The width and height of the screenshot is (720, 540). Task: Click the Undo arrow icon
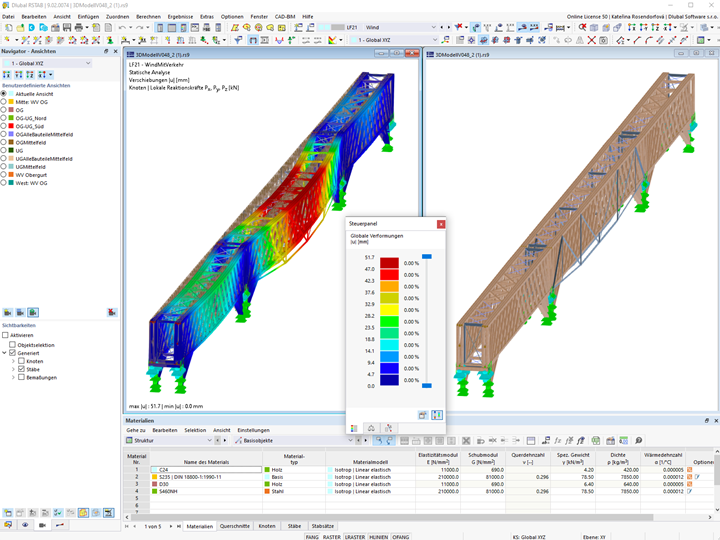point(122,28)
